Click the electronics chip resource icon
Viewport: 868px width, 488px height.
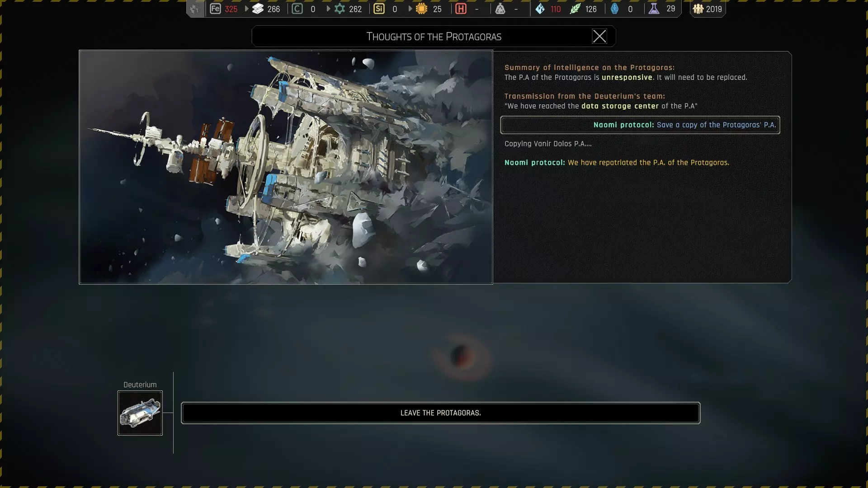(x=421, y=9)
